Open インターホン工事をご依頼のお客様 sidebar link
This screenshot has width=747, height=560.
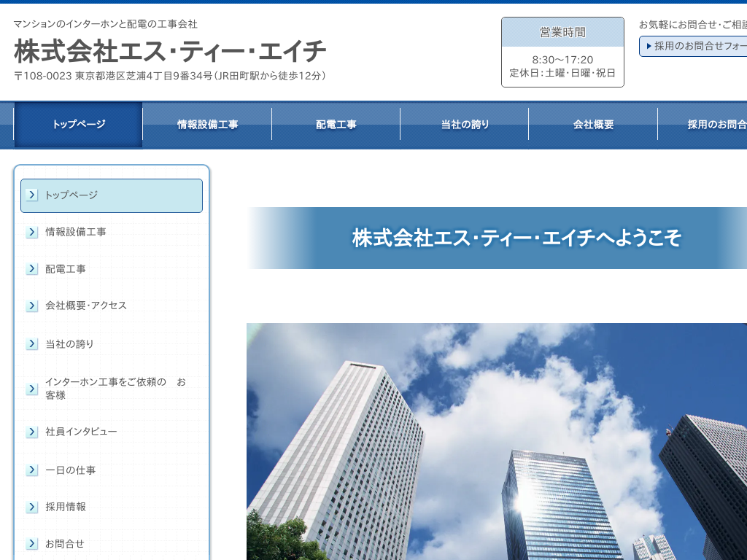coord(112,389)
